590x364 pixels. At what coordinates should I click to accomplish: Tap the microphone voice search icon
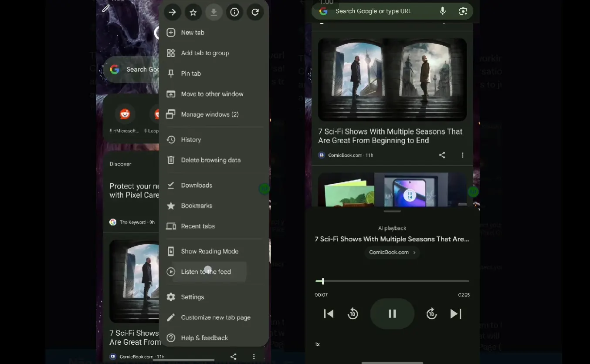[x=443, y=11]
